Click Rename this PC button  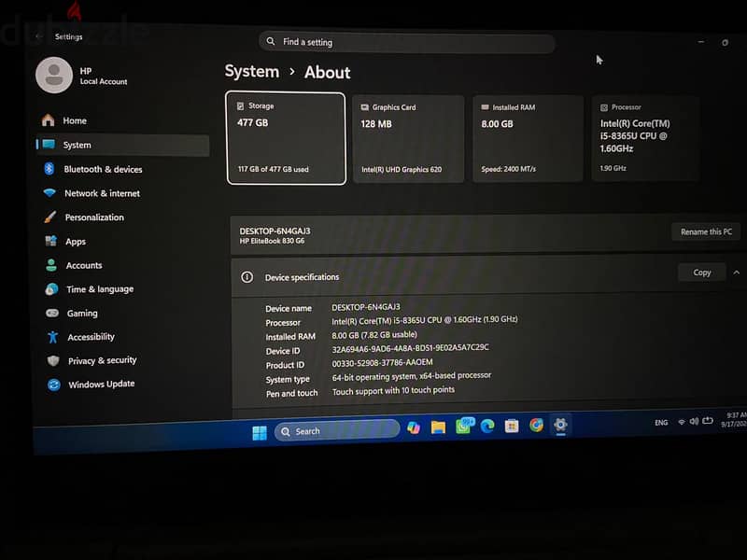706,231
